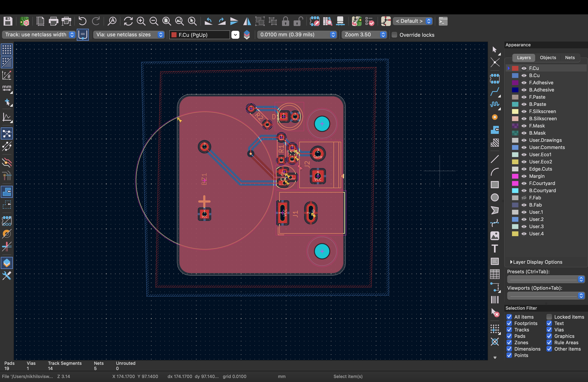Select the Add image tool
This screenshot has height=382, width=588.
click(495, 236)
